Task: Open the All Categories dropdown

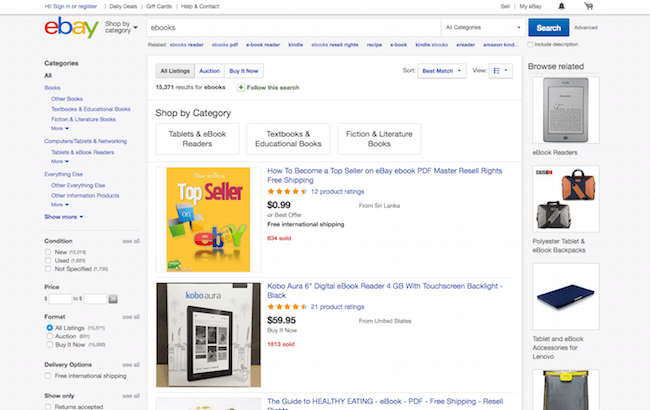Action: point(483,27)
